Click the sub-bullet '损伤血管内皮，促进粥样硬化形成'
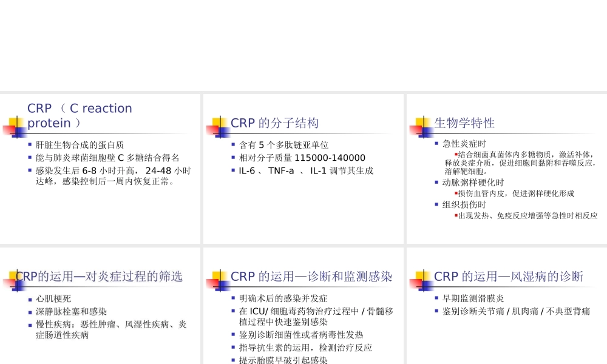607x364 pixels. coord(516,194)
